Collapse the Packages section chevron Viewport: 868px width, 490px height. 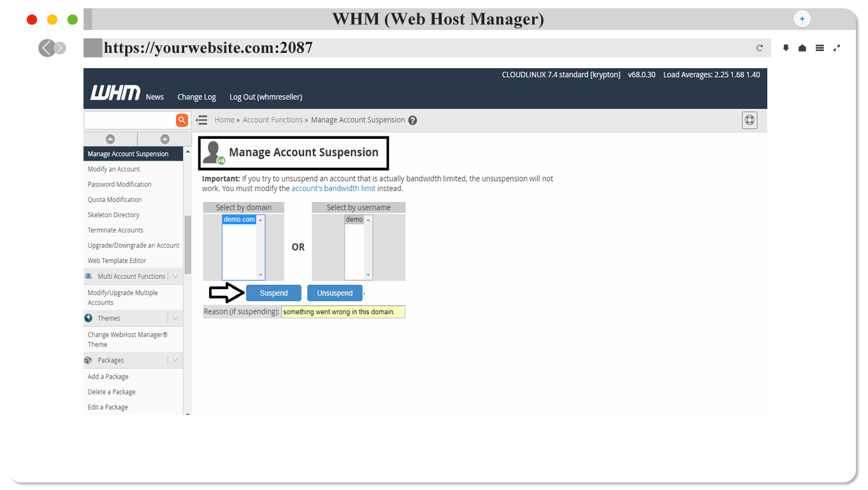(175, 360)
